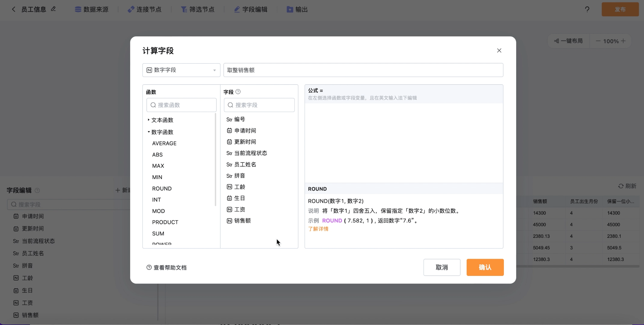The image size is (644, 325).
Task: Click table cell 2380.13
Action: click(541, 236)
